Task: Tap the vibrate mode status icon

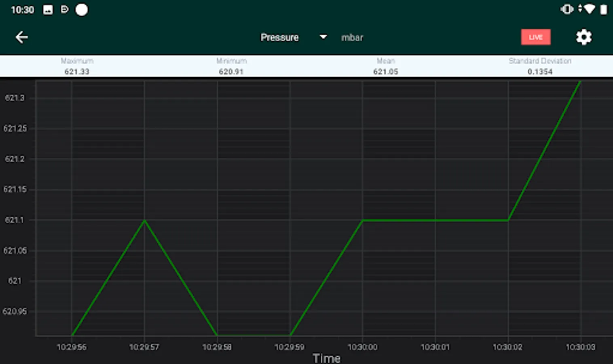Action: tap(567, 9)
